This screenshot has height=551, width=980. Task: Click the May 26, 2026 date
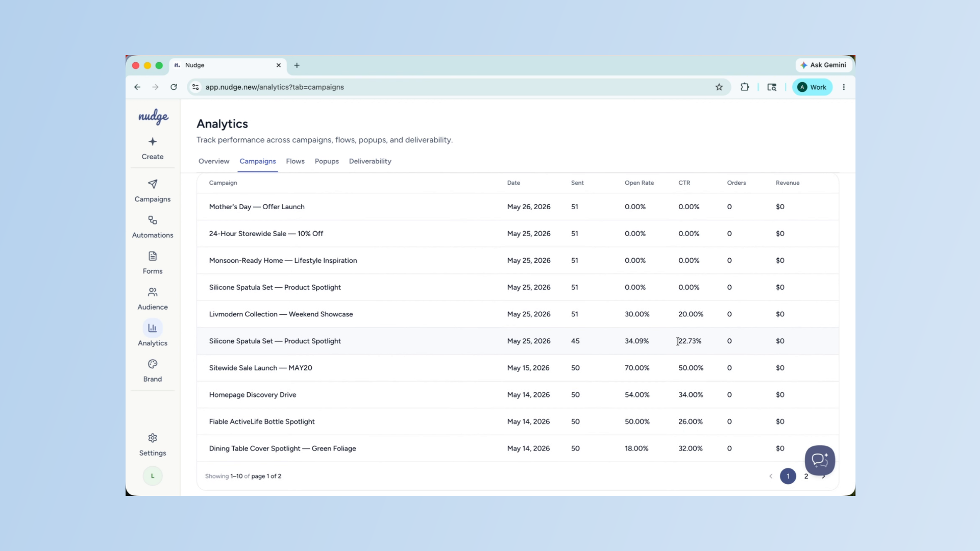click(529, 207)
